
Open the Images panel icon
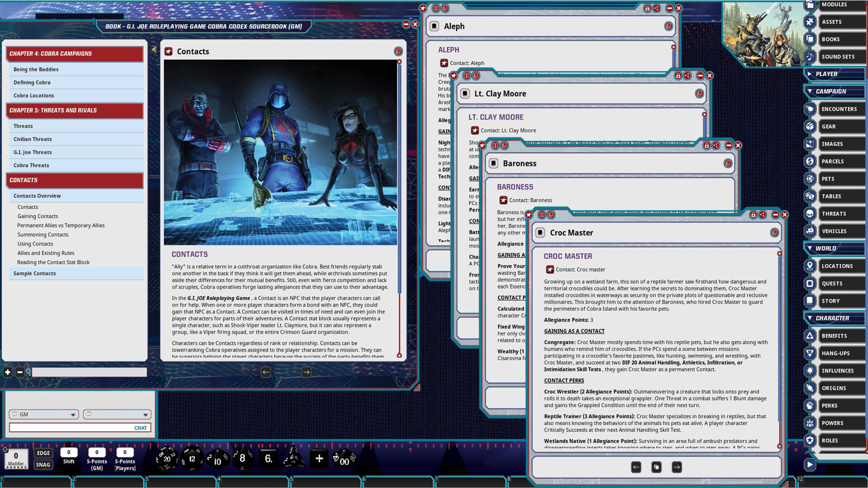tap(809, 144)
